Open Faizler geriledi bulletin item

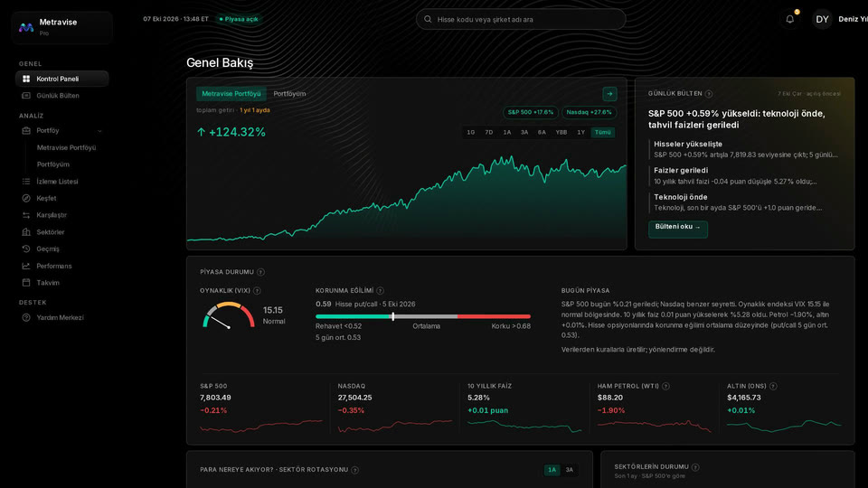(x=745, y=175)
